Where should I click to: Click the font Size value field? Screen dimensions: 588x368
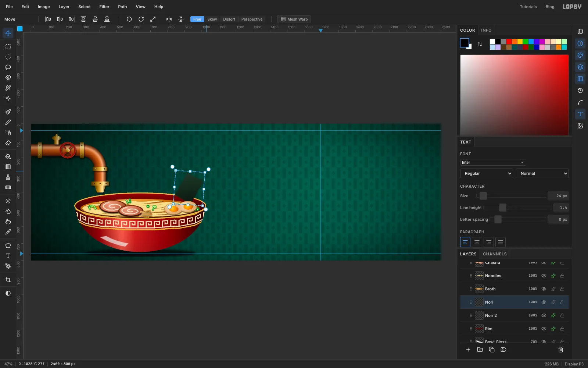pos(558,196)
